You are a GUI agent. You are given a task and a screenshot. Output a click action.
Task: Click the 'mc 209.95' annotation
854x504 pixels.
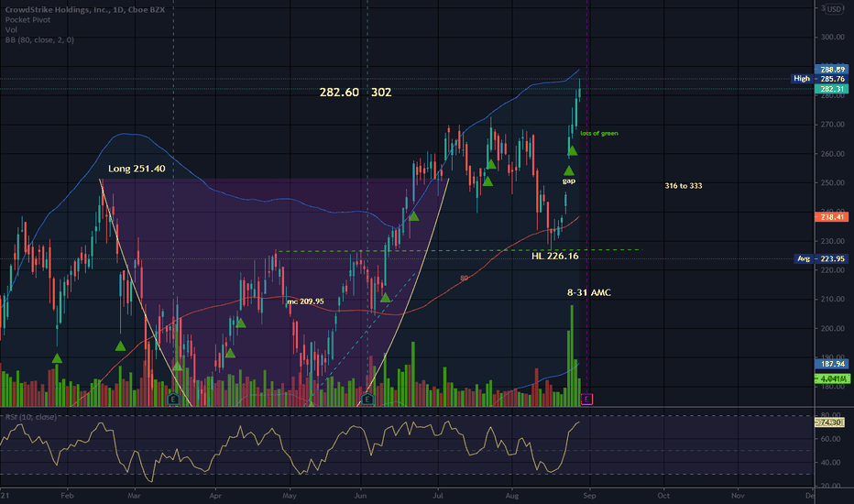click(x=305, y=301)
